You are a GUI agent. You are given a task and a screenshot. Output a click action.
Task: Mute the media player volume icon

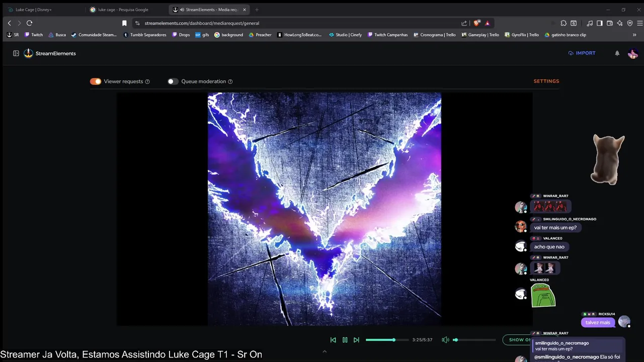(445, 340)
